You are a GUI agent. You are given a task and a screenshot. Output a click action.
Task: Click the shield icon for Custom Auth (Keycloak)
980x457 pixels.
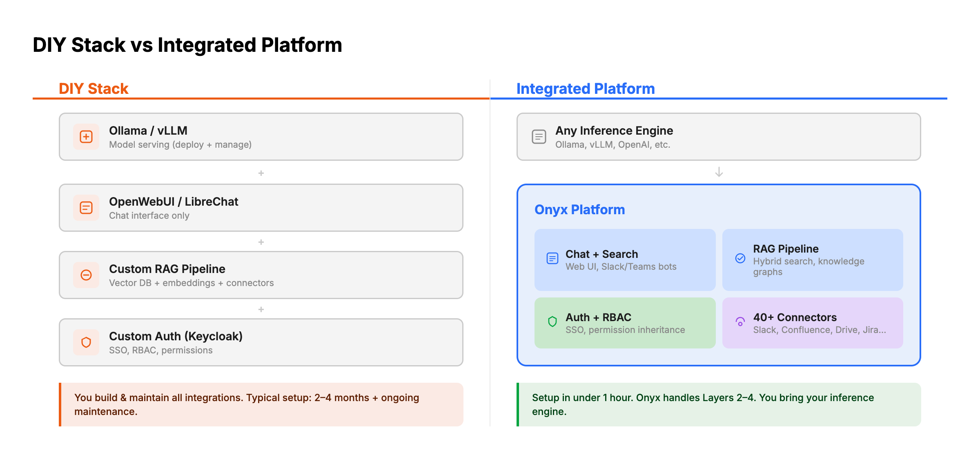[x=86, y=342]
